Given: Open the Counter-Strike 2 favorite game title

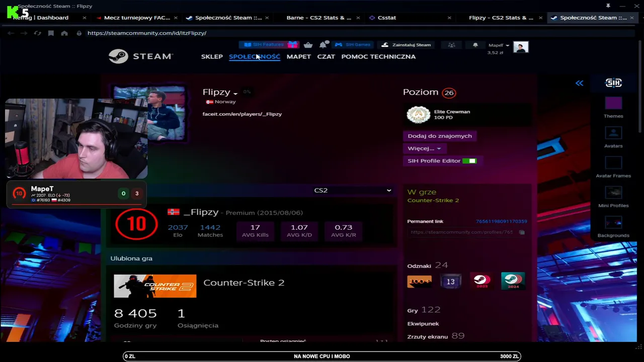Looking at the screenshot, I should click(x=244, y=283).
